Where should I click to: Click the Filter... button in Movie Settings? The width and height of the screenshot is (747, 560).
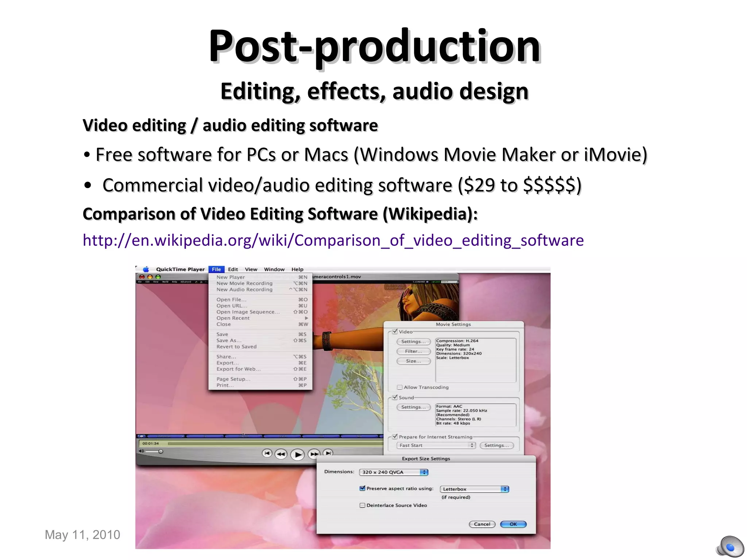point(413,351)
